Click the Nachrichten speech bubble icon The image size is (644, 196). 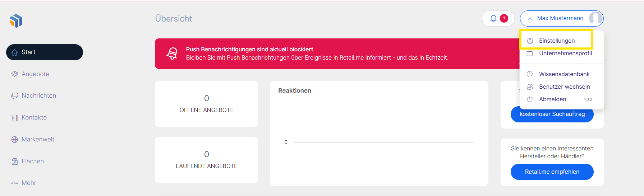click(15, 96)
